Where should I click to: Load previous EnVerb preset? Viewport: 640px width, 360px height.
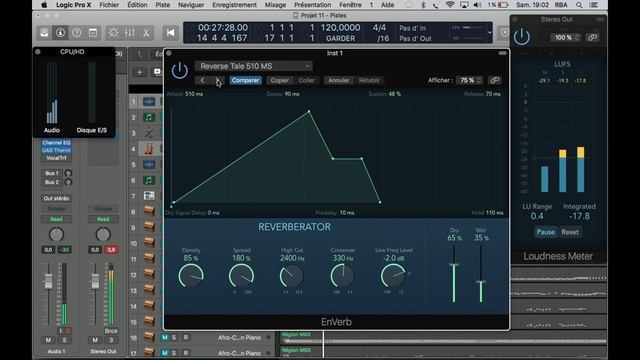point(202,80)
